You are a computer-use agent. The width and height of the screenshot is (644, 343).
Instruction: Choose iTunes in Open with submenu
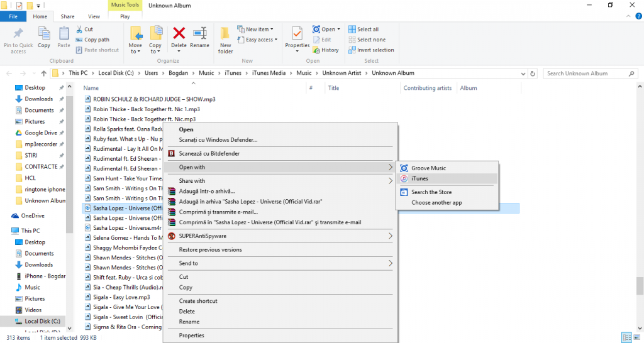[447, 178]
